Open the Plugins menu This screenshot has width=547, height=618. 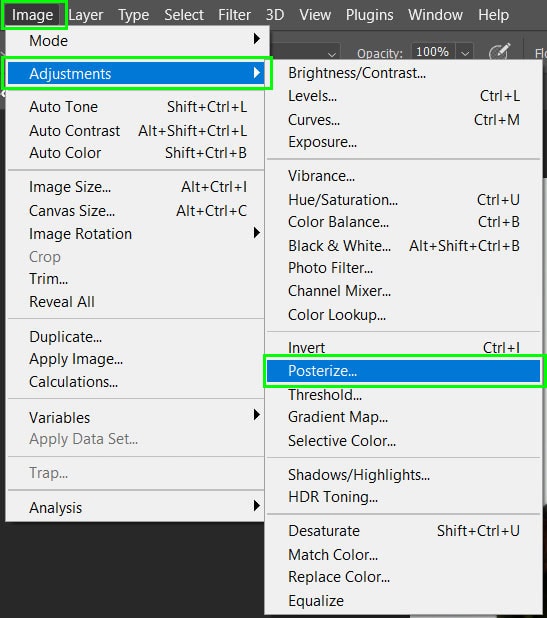tap(369, 15)
